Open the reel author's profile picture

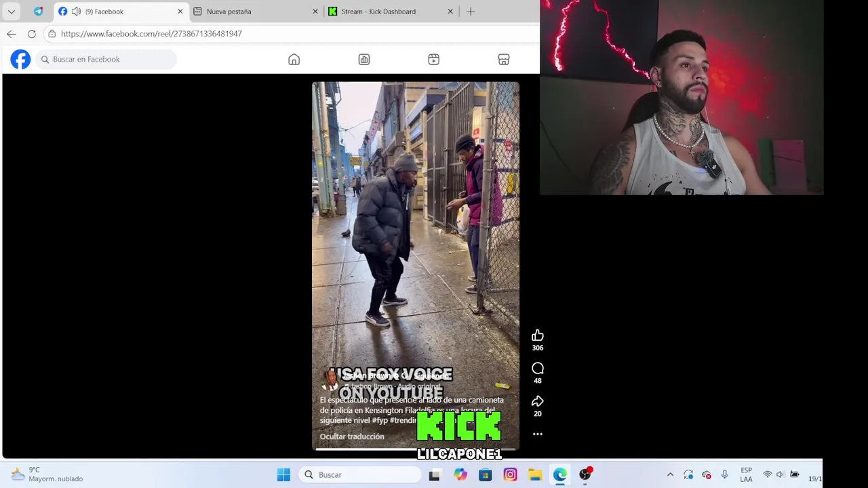[330, 380]
